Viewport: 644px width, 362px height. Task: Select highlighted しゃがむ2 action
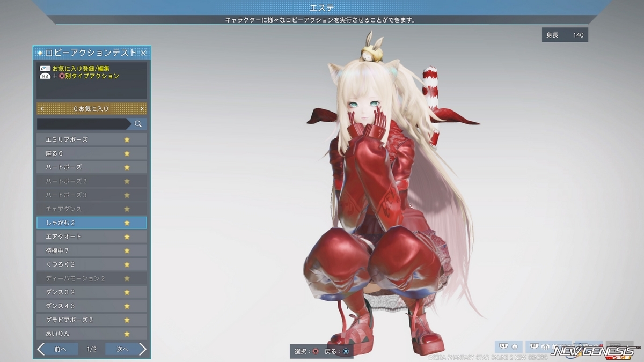(x=92, y=223)
